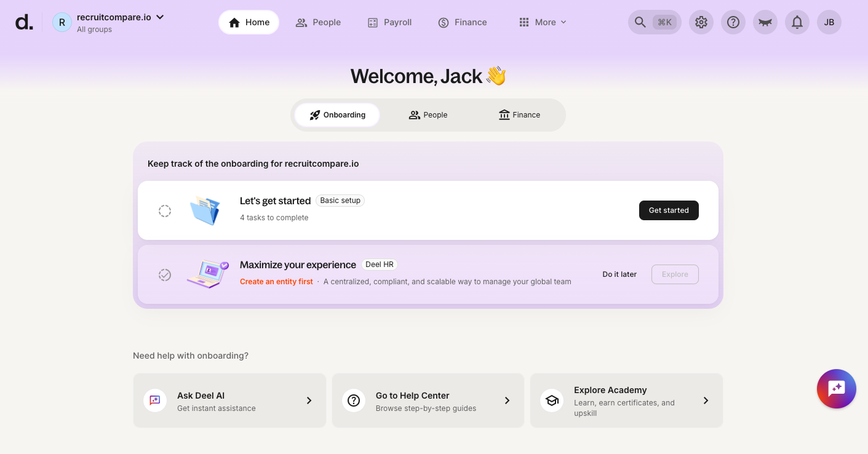868x454 pixels.
Task: Click the Help Center question mark icon
Action: pyautogui.click(x=354, y=400)
